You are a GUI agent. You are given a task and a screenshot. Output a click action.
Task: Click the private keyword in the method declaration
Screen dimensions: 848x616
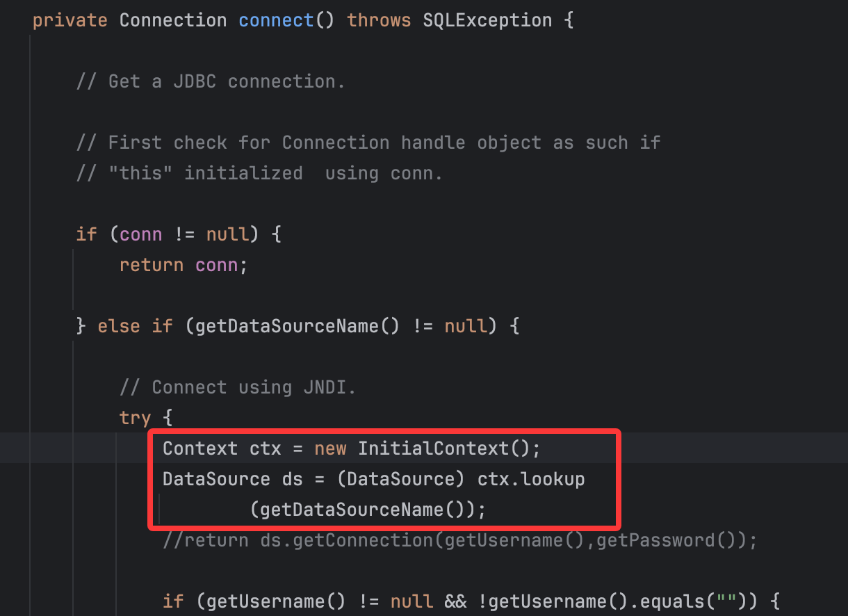pyautogui.click(x=70, y=20)
